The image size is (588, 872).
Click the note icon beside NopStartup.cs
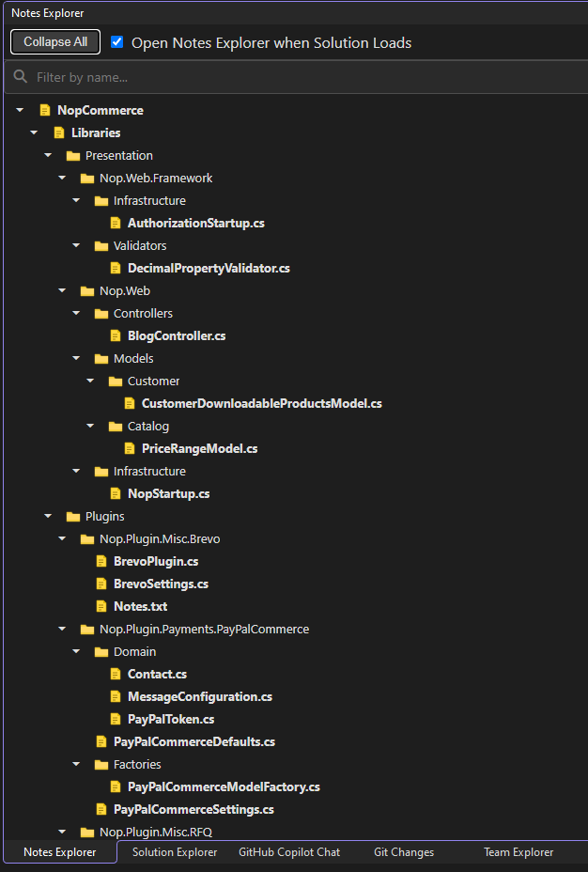point(115,494)
